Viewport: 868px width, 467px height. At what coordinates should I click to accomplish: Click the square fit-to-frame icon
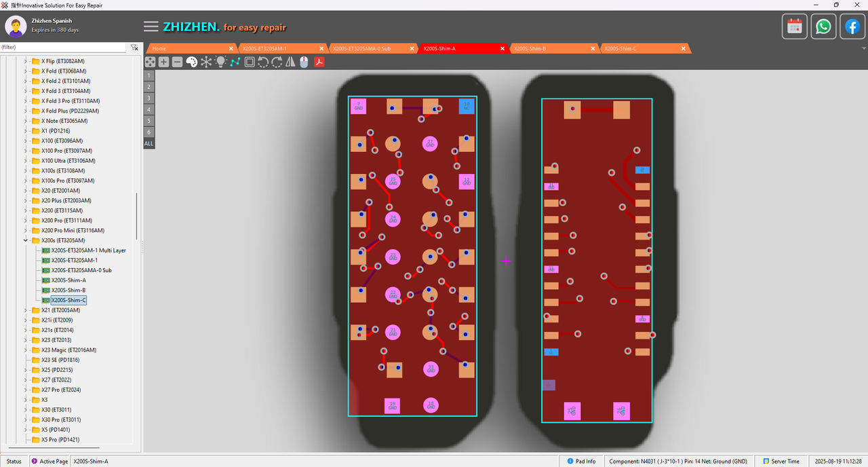[250, 62]
